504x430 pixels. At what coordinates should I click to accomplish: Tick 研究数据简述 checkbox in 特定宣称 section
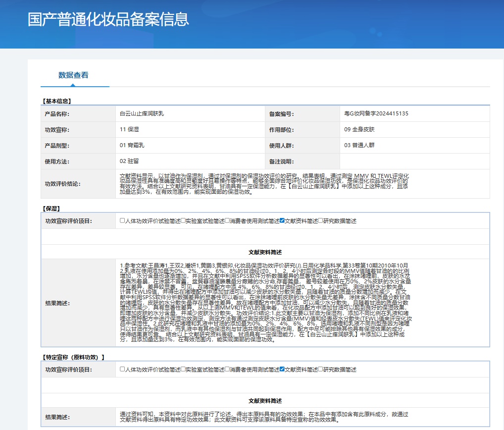click(320, 369)
